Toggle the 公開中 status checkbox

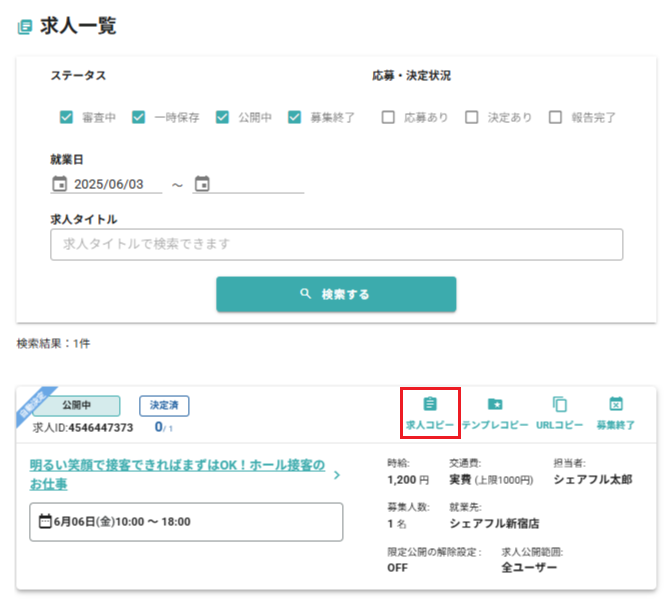[223, 117]
